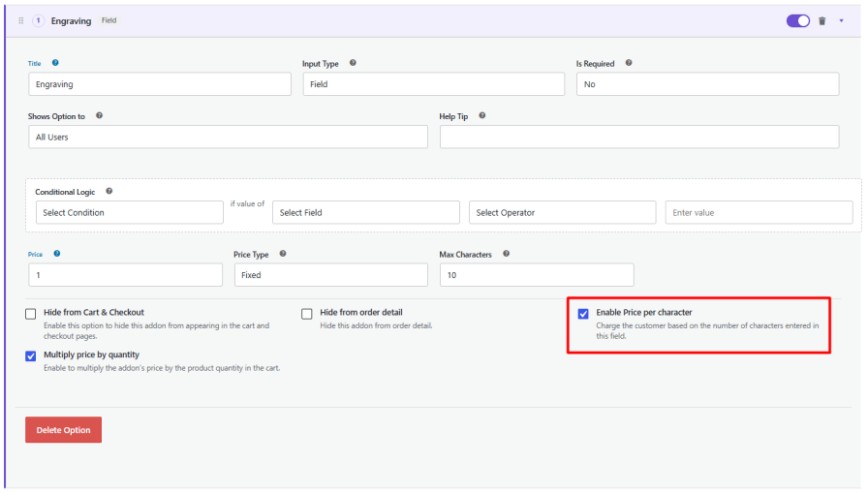Click the "if value of" text

pos(247,203)
